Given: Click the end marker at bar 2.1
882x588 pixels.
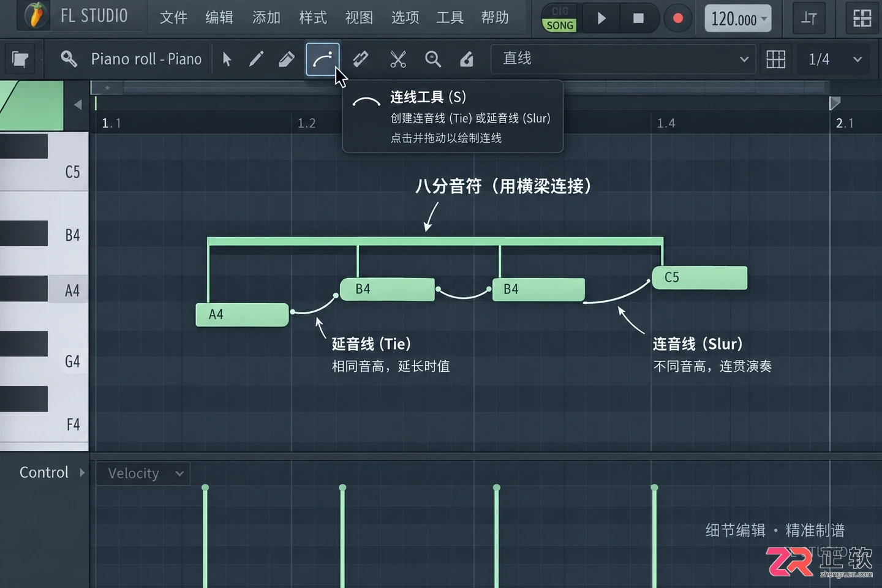Looking at the screenshot, I should (834, 103).
